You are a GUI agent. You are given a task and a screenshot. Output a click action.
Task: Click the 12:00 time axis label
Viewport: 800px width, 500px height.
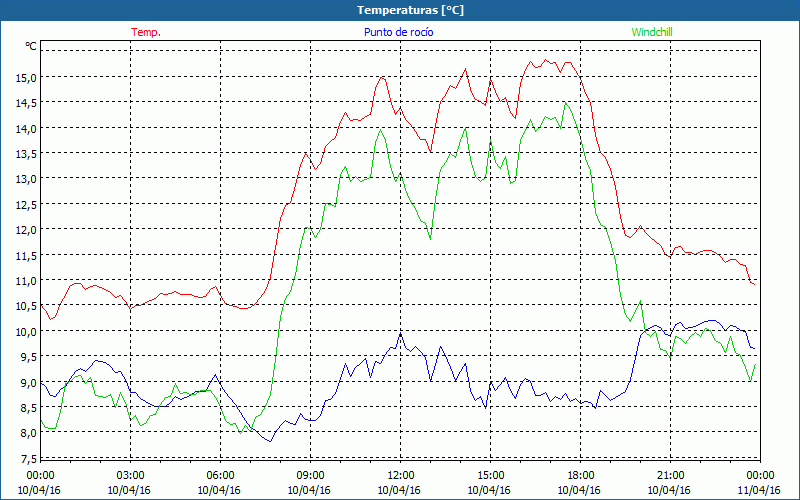click(x=399, y=475)
